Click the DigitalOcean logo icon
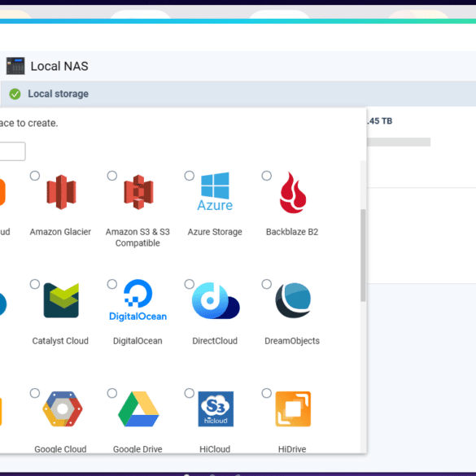The width and height of the screenshot is (476, 476). pos(138,300)
